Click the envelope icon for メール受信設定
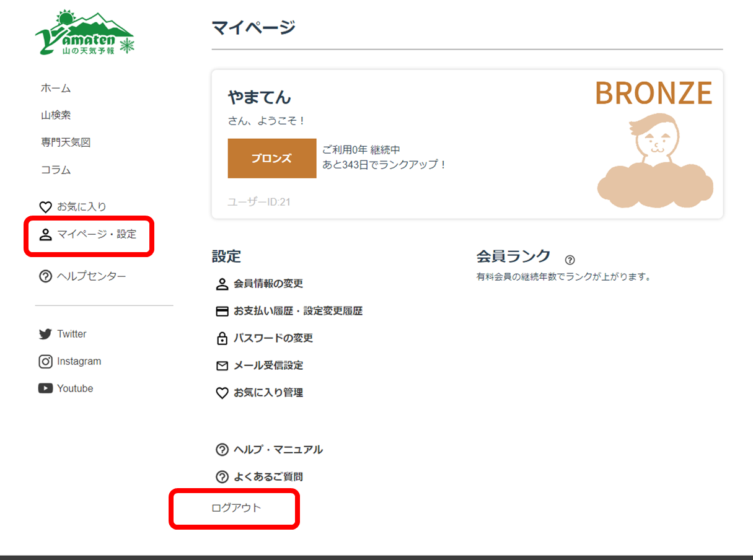The height and width of the screenshot is (560, 753). 222,366
